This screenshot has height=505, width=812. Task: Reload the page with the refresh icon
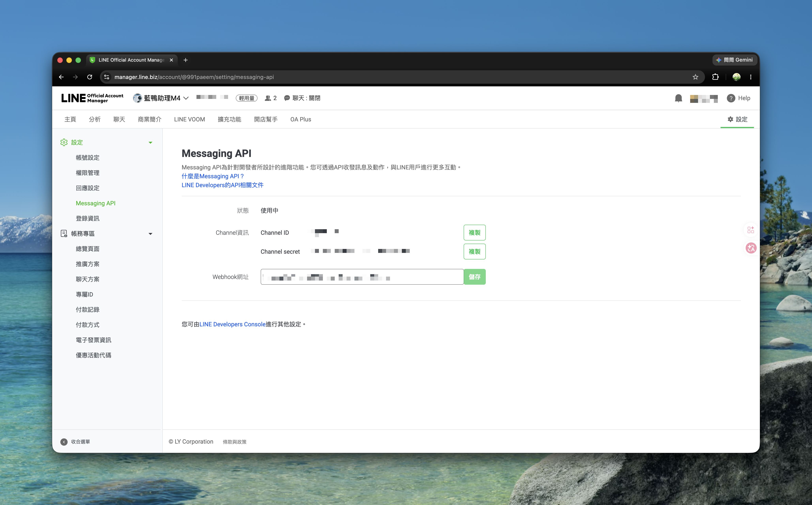pyautogui.click(x=89, y=77)
